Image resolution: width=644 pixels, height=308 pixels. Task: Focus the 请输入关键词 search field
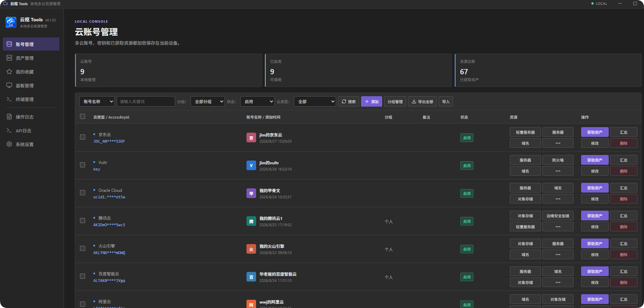(x=146, y=101)
